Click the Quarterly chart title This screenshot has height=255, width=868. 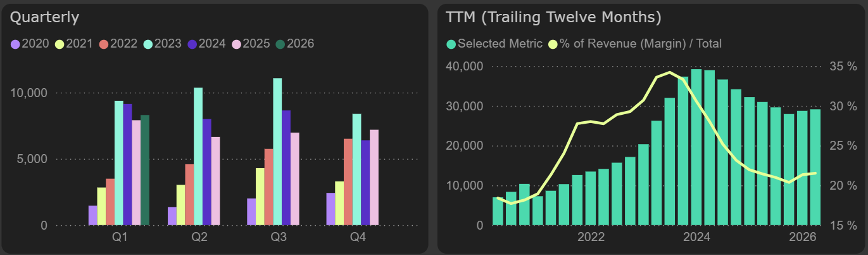[44, 17]
